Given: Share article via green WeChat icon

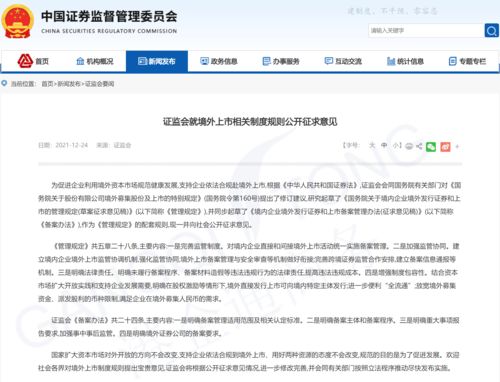Looking at the screenshot, I should 431,147.
